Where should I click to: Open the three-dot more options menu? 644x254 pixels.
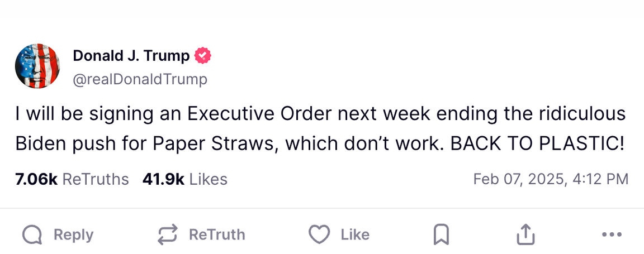pos(612,235)
